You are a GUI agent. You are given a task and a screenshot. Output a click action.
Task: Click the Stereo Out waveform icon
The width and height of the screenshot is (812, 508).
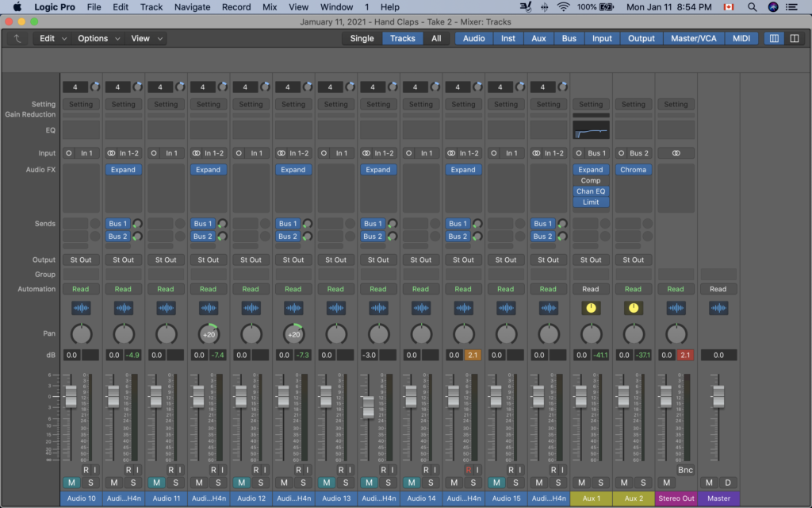676,308
